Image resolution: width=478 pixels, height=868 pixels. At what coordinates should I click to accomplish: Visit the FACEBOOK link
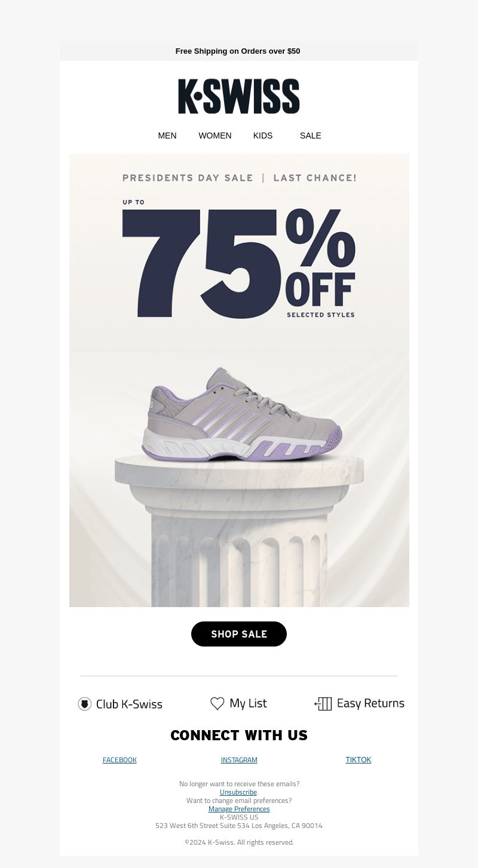[119, 760]
